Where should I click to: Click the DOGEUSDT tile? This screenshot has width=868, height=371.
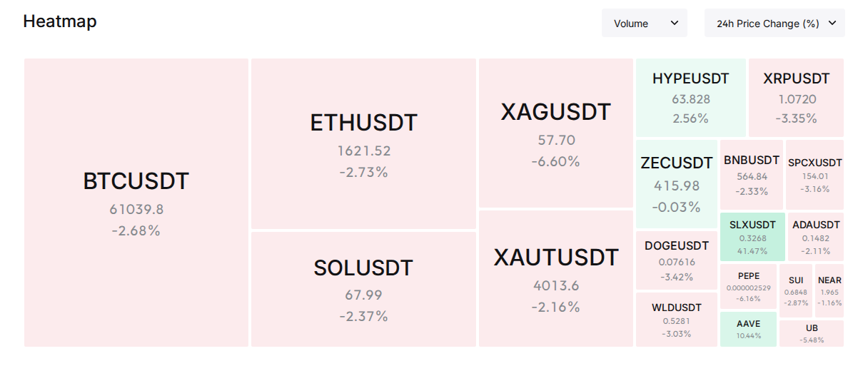[677, 260]
